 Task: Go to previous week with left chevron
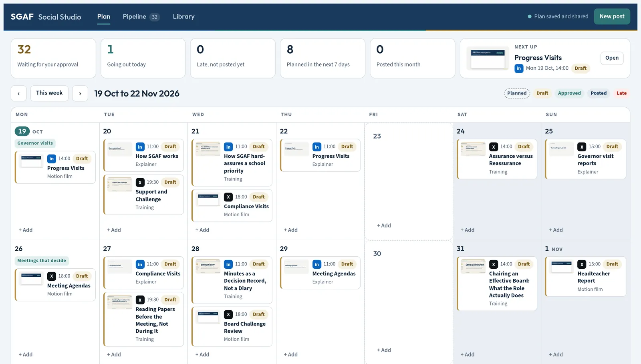18,93
